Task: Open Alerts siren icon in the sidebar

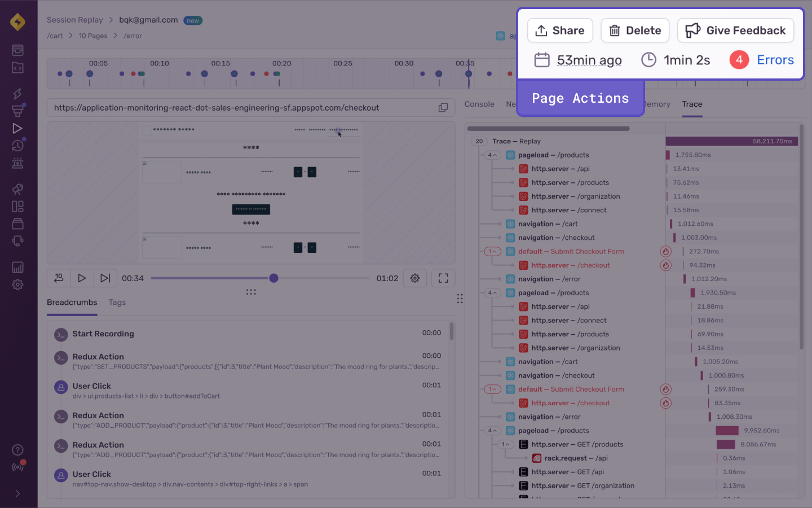Action: (x=17, y=163)
